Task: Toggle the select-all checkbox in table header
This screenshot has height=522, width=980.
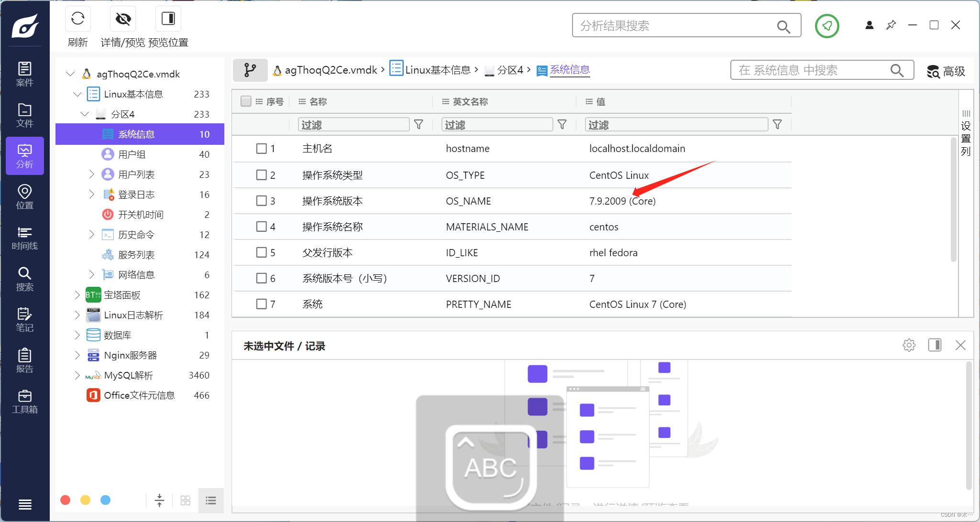Action: coord(246,101)
